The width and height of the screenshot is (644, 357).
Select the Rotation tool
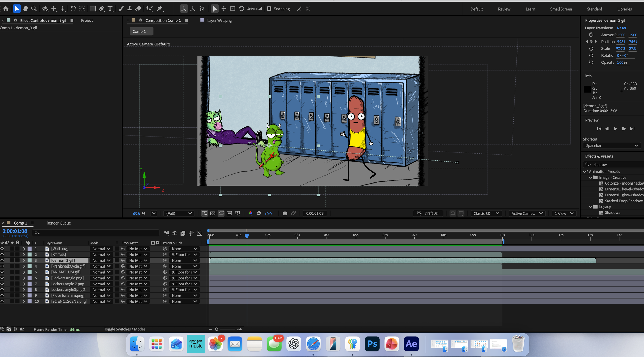[73, 9]
